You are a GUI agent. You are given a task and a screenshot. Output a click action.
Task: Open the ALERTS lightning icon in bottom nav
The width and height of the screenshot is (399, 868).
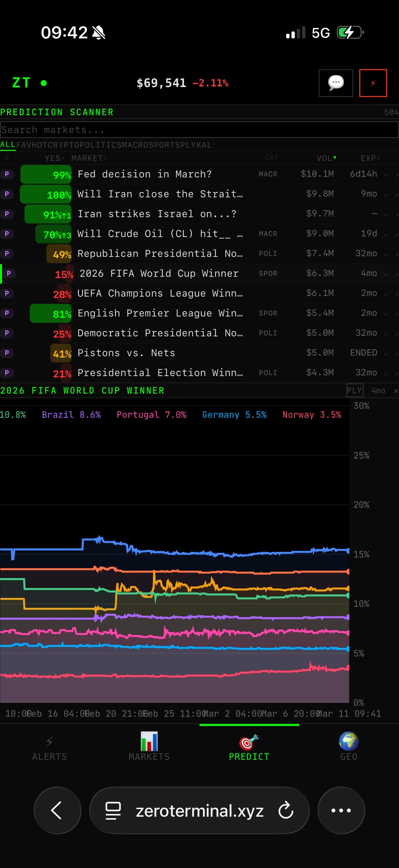point(50,741)
